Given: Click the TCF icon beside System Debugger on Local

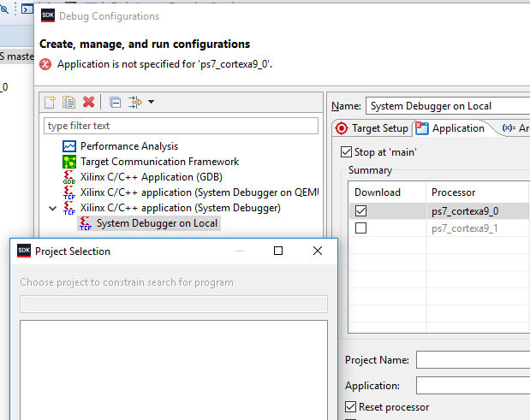Looking at the screenshot, I should point(86,223).
